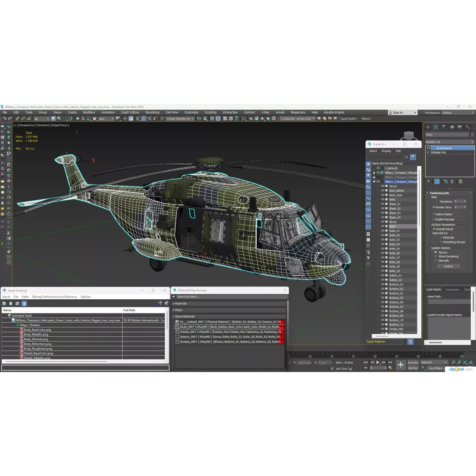Open the Workspaces dropdown set to Default
The width and height of the screenshot is (476, 476).
tap(458, 113)
